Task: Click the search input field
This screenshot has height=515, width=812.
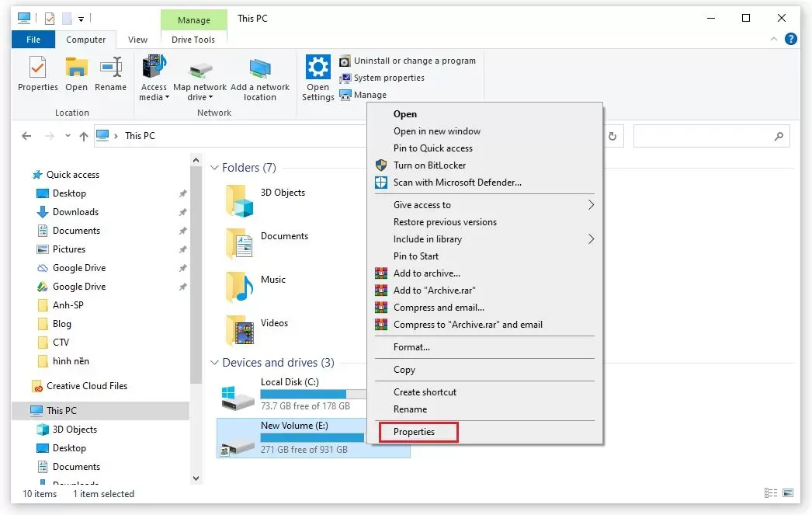Action: (703, 136)
